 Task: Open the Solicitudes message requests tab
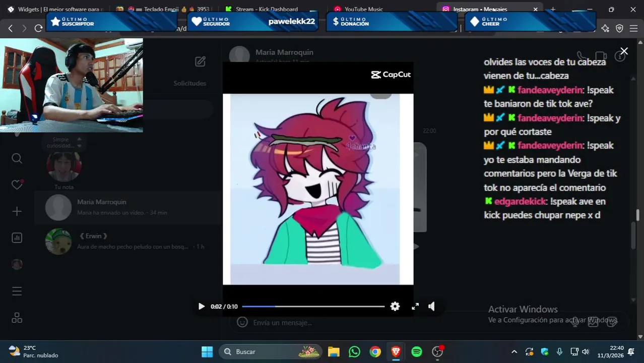[x=190, y=83]
